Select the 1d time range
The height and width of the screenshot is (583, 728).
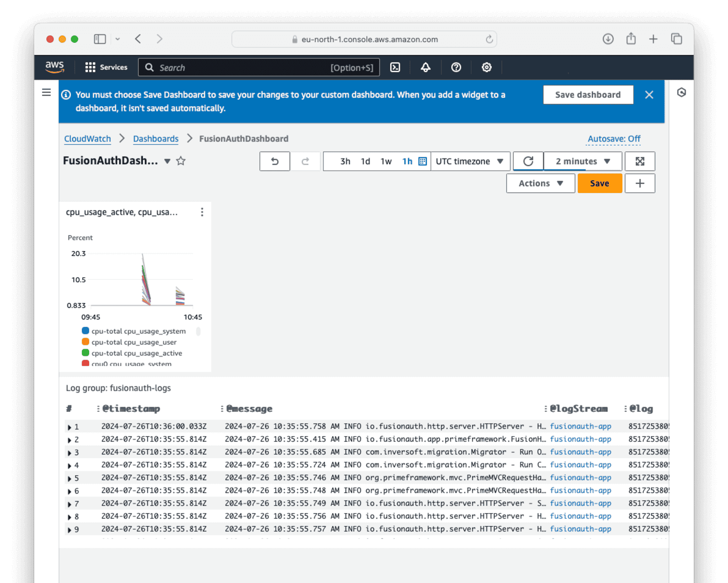[365, 162]
